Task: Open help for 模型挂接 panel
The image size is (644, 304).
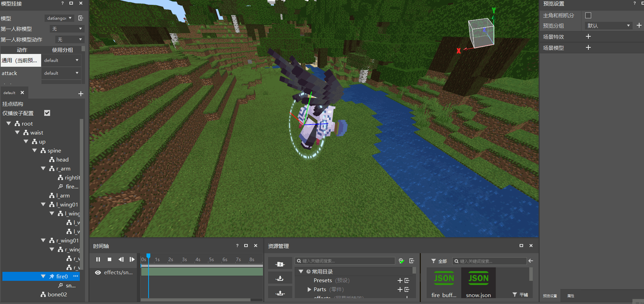Action: click(63, 3)
